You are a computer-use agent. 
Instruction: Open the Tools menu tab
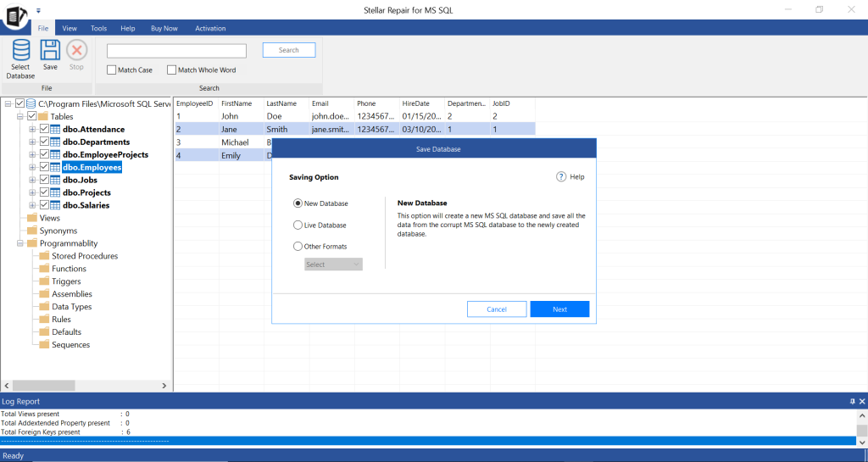[98, 28]
